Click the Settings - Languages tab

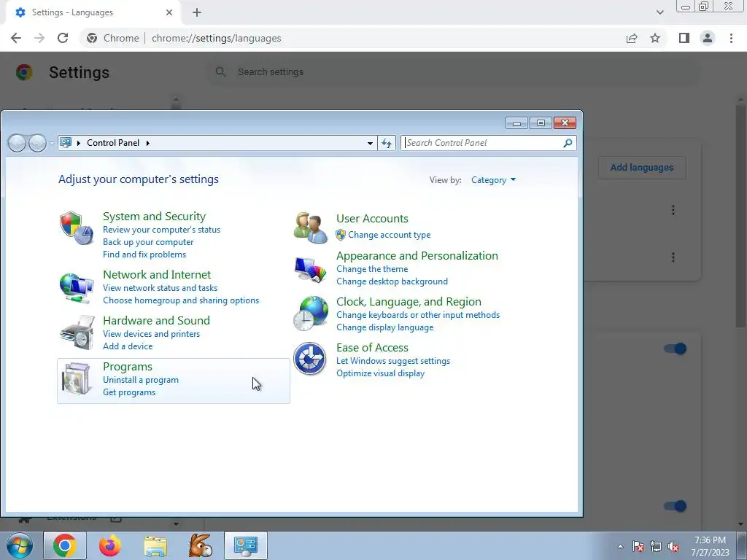[93, 13]
